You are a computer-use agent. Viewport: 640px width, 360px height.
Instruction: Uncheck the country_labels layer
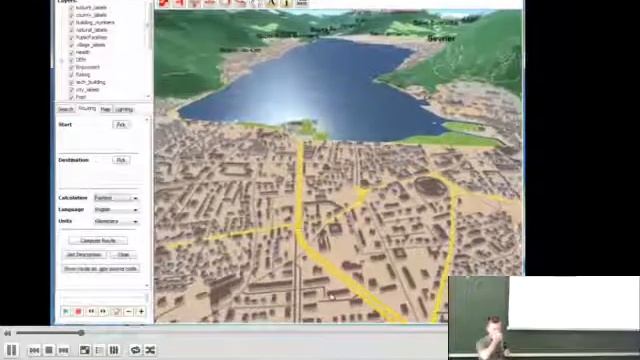[x=71, y=15]
